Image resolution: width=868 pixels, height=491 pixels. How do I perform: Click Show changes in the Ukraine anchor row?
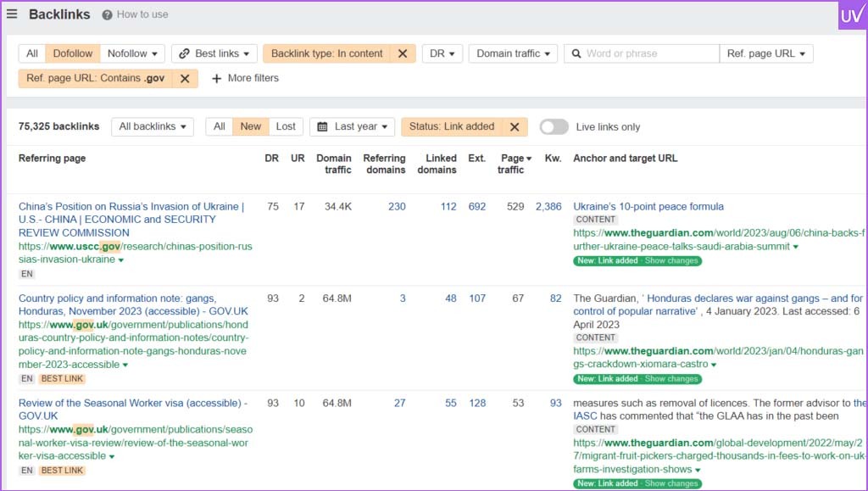[671, 261]
